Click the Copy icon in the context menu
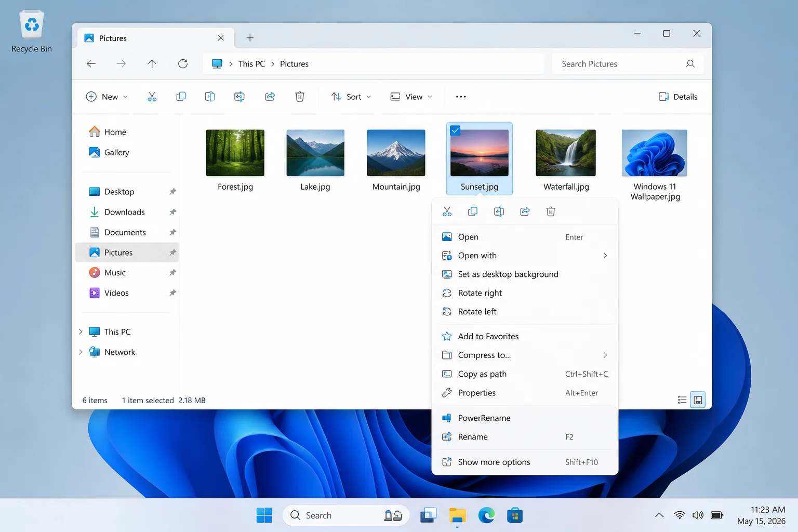This screenshot has height=532, width=798. point(473,211)
